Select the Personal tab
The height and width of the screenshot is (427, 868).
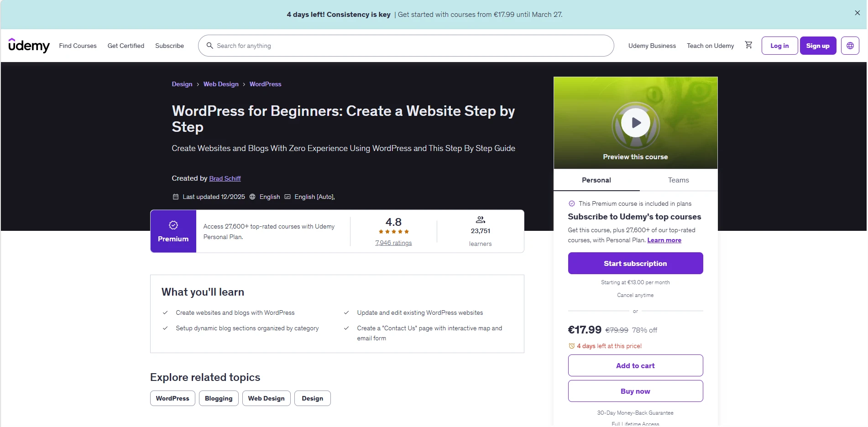[x=596, y=180]
